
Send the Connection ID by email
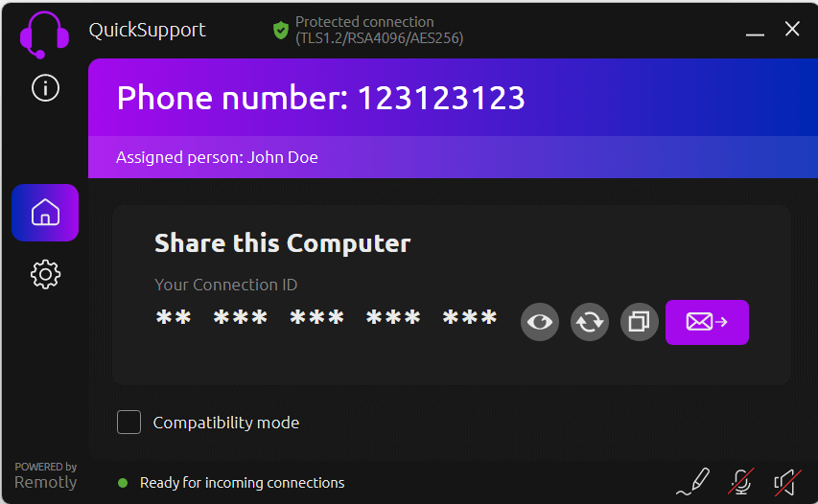point(707,322)
